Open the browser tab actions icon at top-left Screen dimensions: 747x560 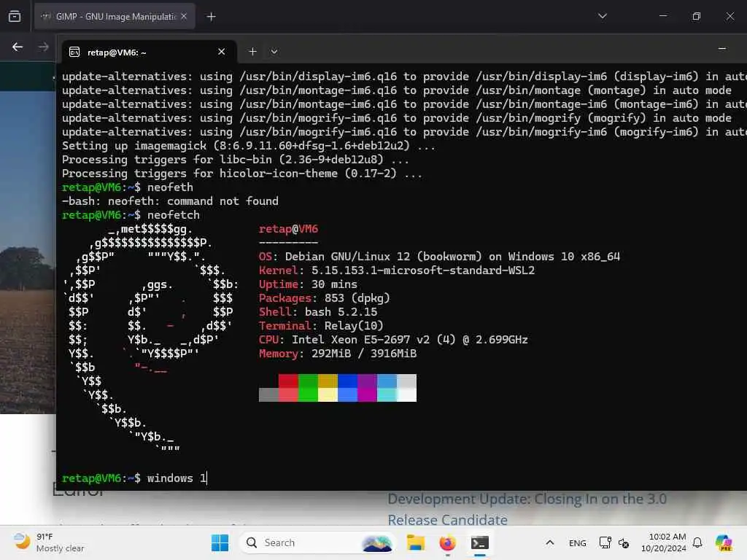(x=15, y=17)
